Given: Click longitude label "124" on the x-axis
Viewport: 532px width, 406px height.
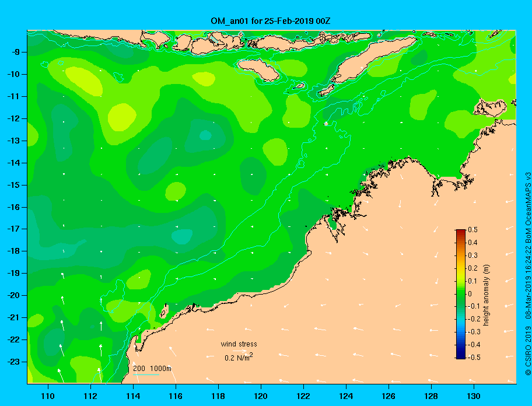Looking at the screenshot, I should point(346,396).
